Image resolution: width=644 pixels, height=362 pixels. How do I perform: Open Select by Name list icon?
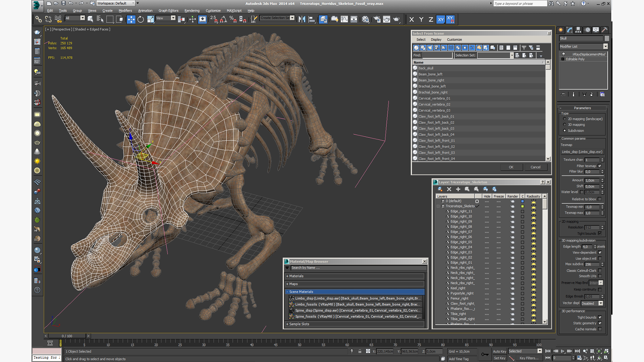tap(100, 19)
